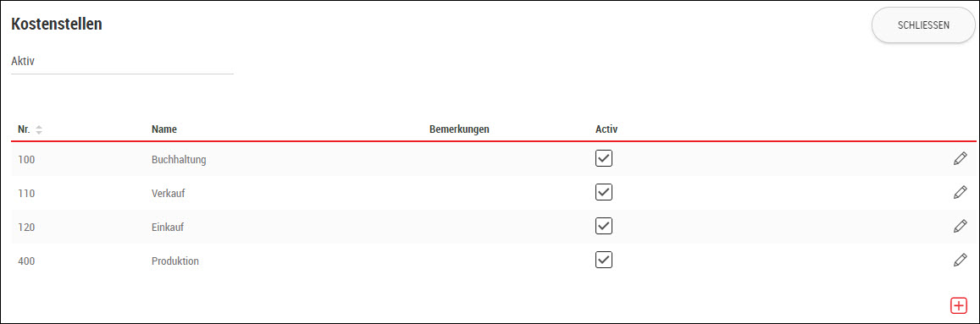The width and height of the screenshot is (980, 324).
Task: Edit the Produktion cost center entry
Action: click(x=960, y=260)
